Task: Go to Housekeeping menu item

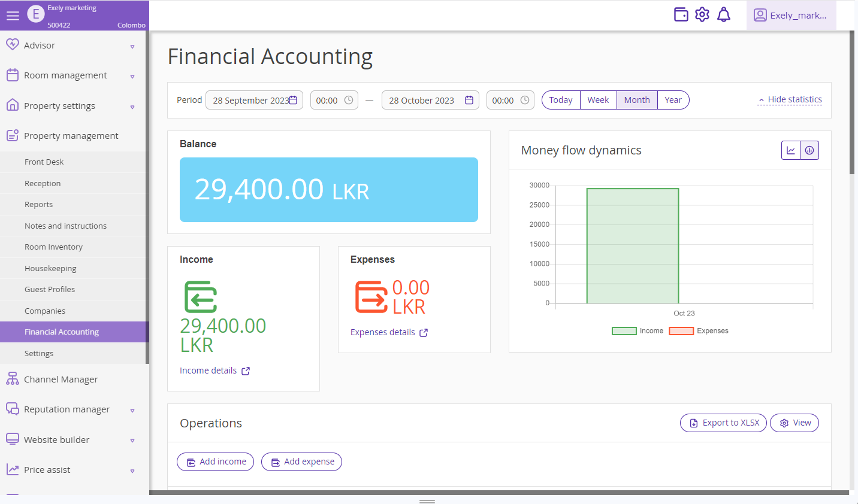Action: tap(50, 269)
